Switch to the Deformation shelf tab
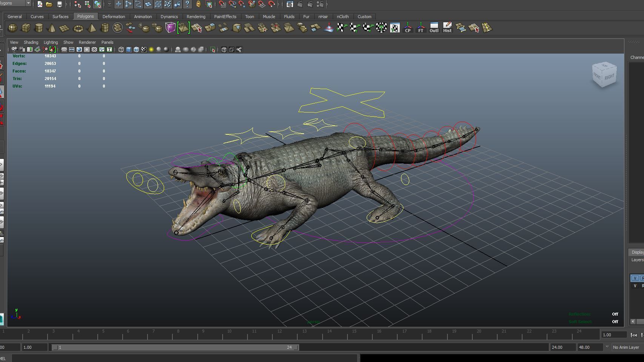The height and width of the screenshot is (362, 644). pyautogui.click(x=114, y=17)
